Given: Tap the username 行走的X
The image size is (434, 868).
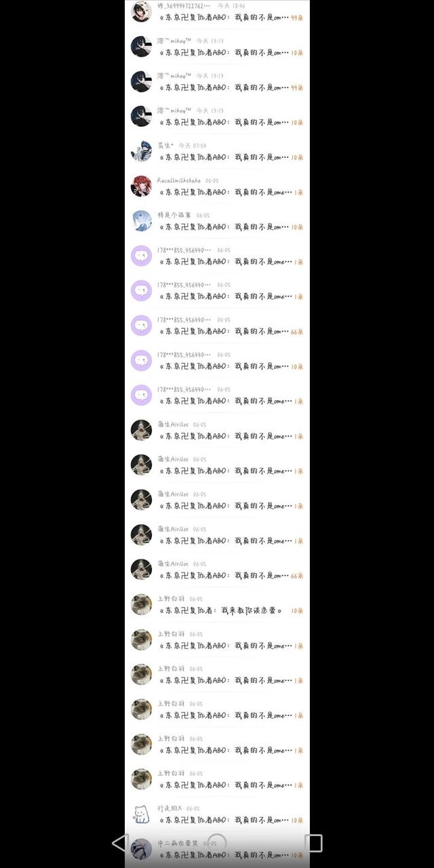Looking at the screenshot, I should tap(170, 808).
